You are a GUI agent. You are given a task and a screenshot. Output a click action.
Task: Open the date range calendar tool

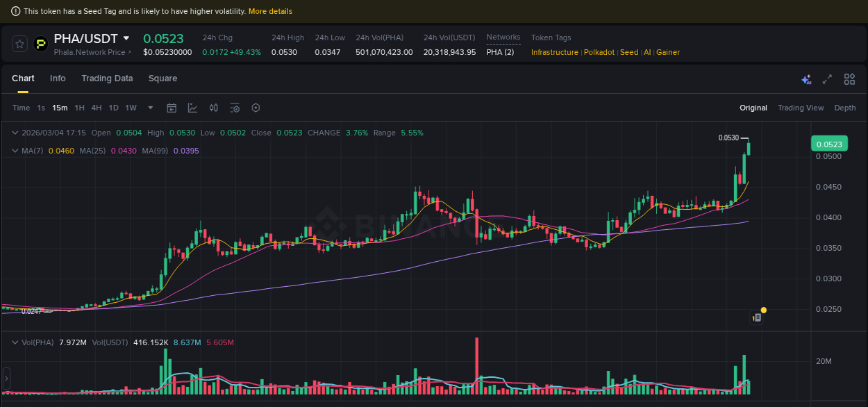[172, 108]
